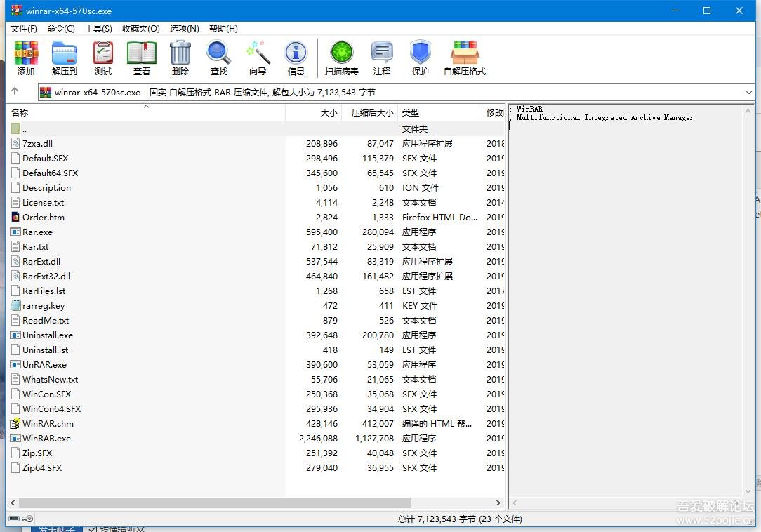Click the status bar total 7,123,543 text
This screenshot has height=532, width=761.
pos(460,519)
